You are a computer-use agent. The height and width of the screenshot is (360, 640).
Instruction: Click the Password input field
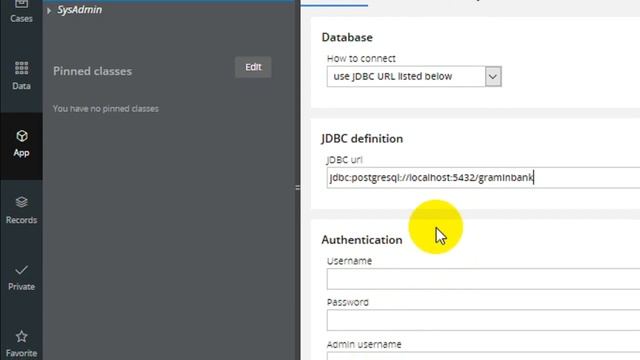click(x=483, y=320)
